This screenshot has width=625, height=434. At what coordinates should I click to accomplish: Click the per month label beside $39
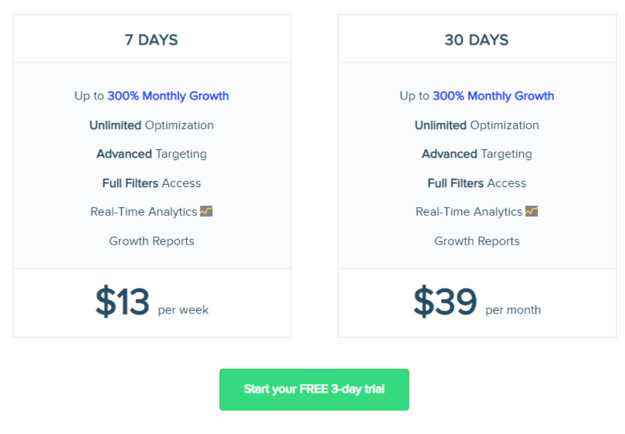(x=513, y=310)
